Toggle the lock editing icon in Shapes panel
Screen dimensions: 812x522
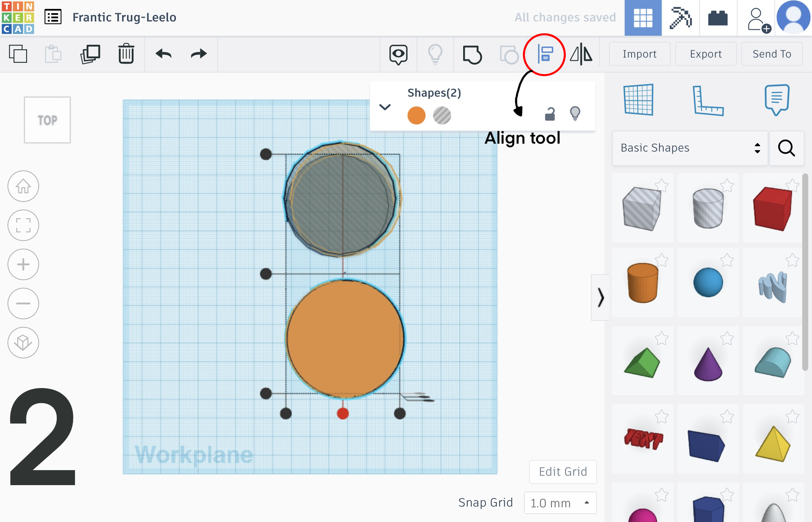tap(550, 114)
